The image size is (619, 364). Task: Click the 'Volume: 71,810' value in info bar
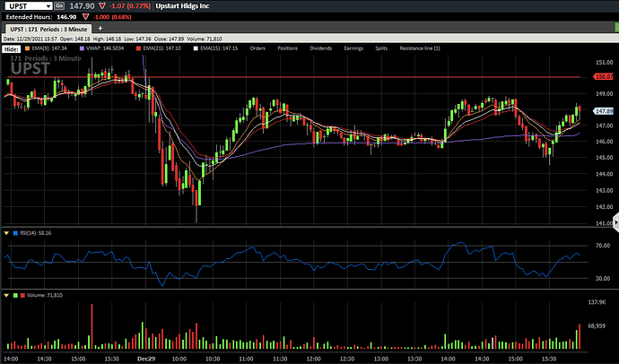204,39
